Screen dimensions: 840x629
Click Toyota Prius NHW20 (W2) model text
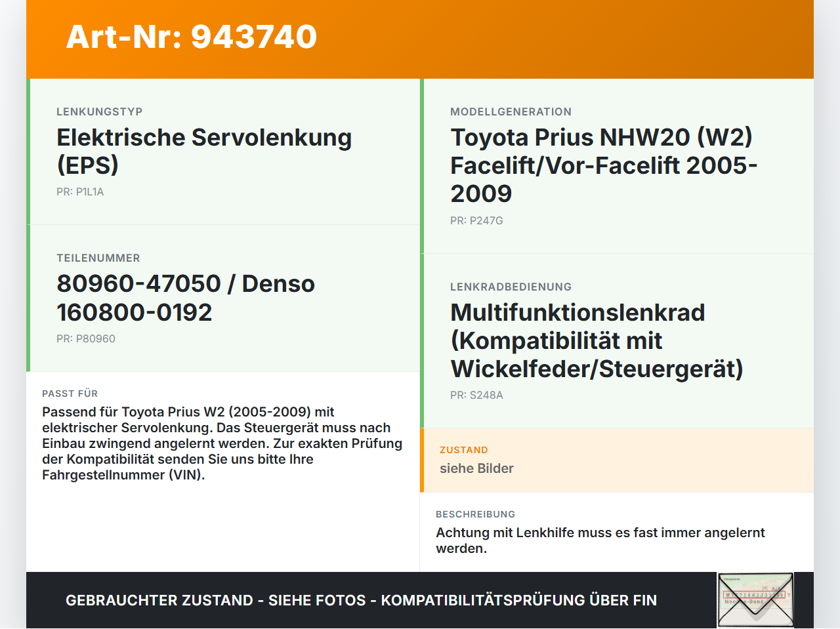tap(604, 165)
